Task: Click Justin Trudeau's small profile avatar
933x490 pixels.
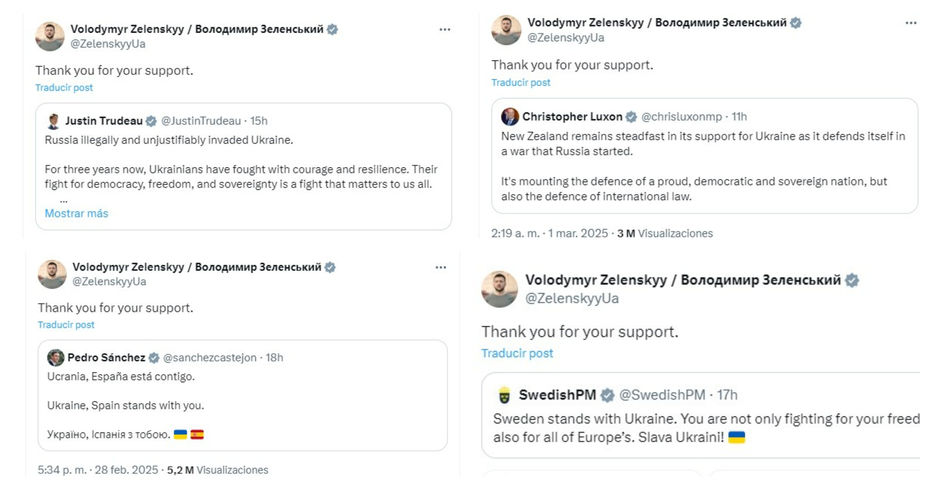Action: pos(54,120)
